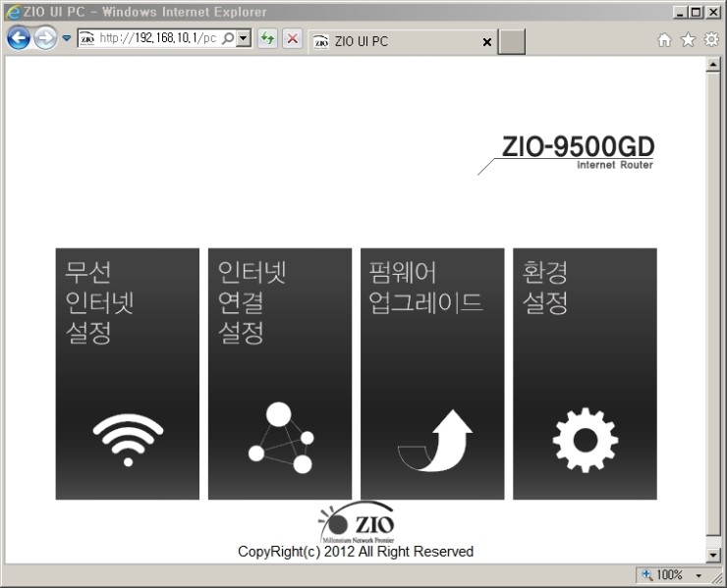Open the 환경 설정 gear tile
Screen dimensions: 727x588
[x=584, y=373]
